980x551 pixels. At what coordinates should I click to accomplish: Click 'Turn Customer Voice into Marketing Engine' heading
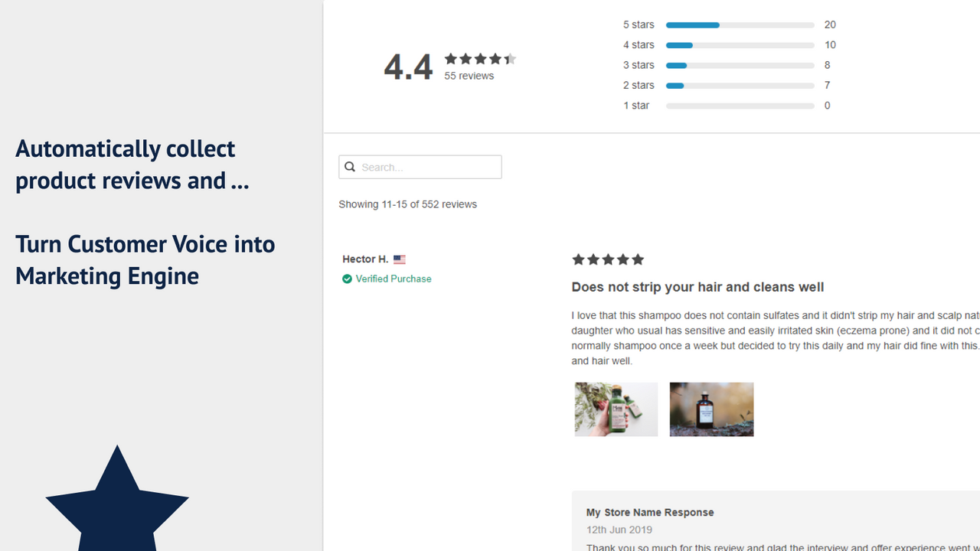(145, 259)
